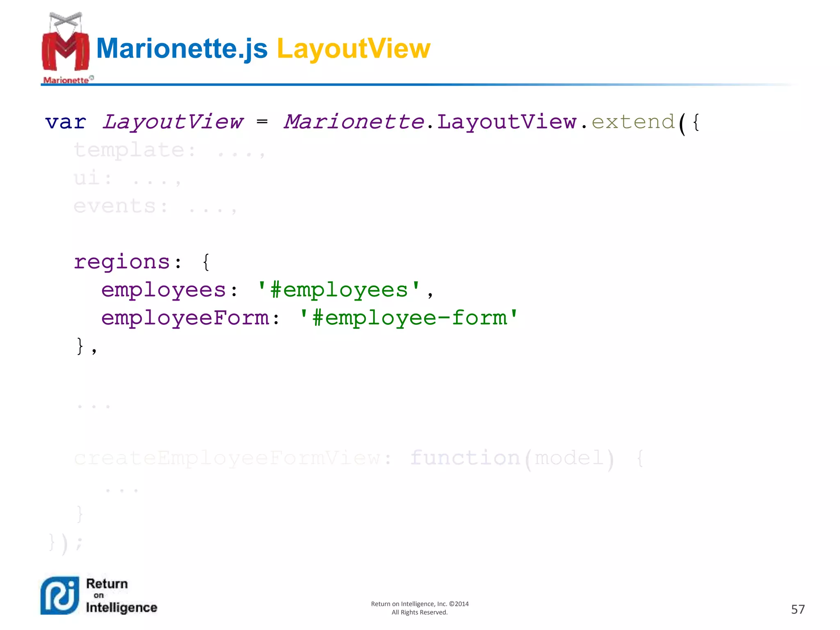Click the 'Return on Intelligence, Inc. ©2014' footer
The image size is (840, 630).
tap(420, 604)
